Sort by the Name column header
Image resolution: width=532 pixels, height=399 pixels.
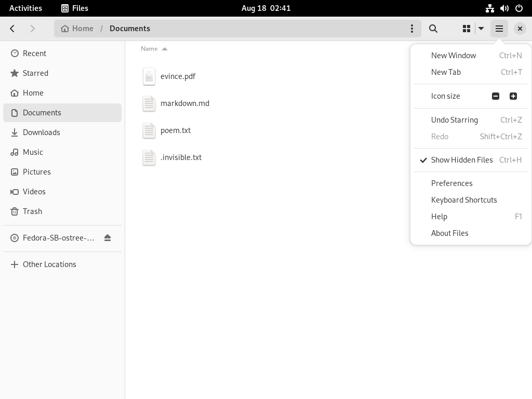click(x=154, y=48)
